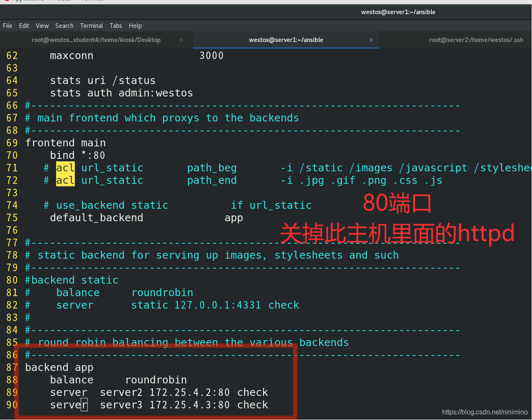Open the View menu
This screenshot has height=420, width=532.
pyautogui.click(x=42, y=26)
